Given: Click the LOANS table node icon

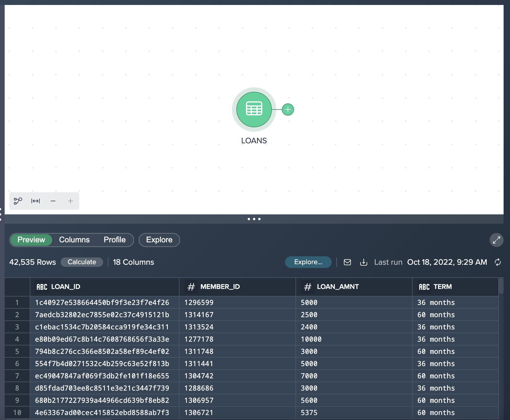Looking at the screenshot, I should 254,110.
